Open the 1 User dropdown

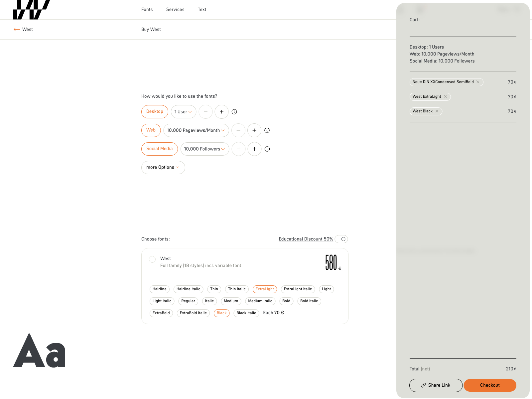click(184, 112)
